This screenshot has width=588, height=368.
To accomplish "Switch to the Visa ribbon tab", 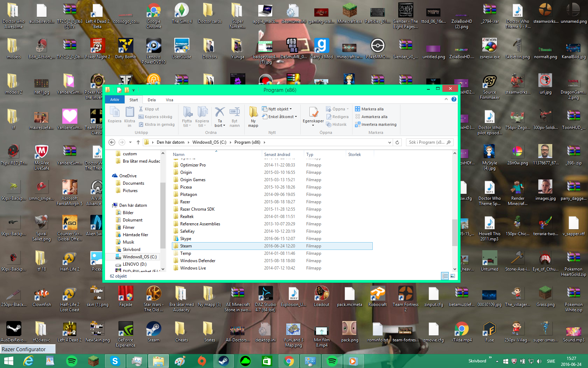I will click(170, 100).
